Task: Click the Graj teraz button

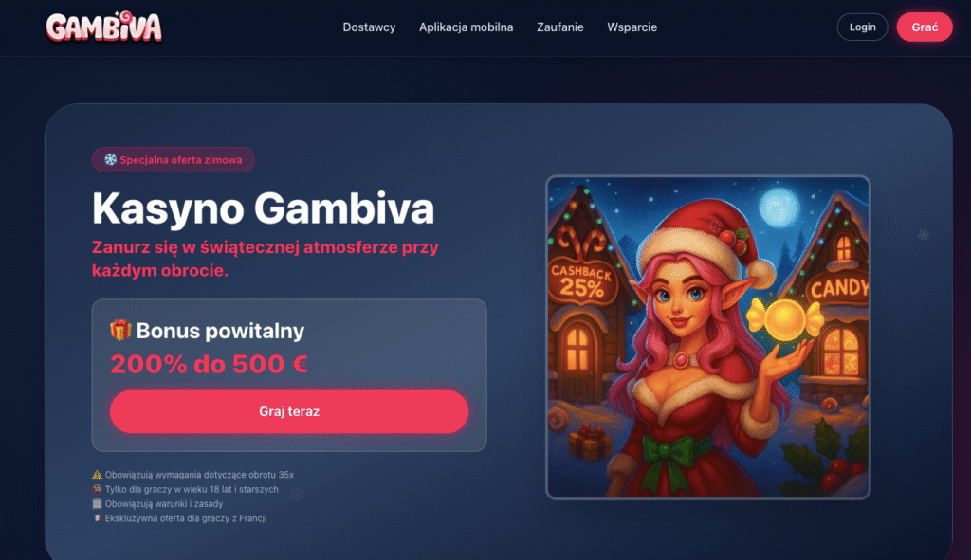Action: pyautogui.click(x=289, y=411)
